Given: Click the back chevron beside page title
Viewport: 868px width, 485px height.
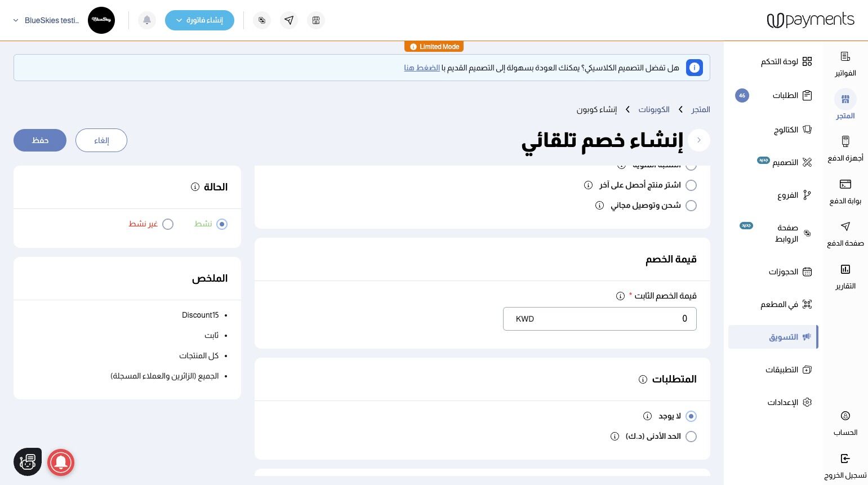Looking at the screenshot, I should [699, 140].
